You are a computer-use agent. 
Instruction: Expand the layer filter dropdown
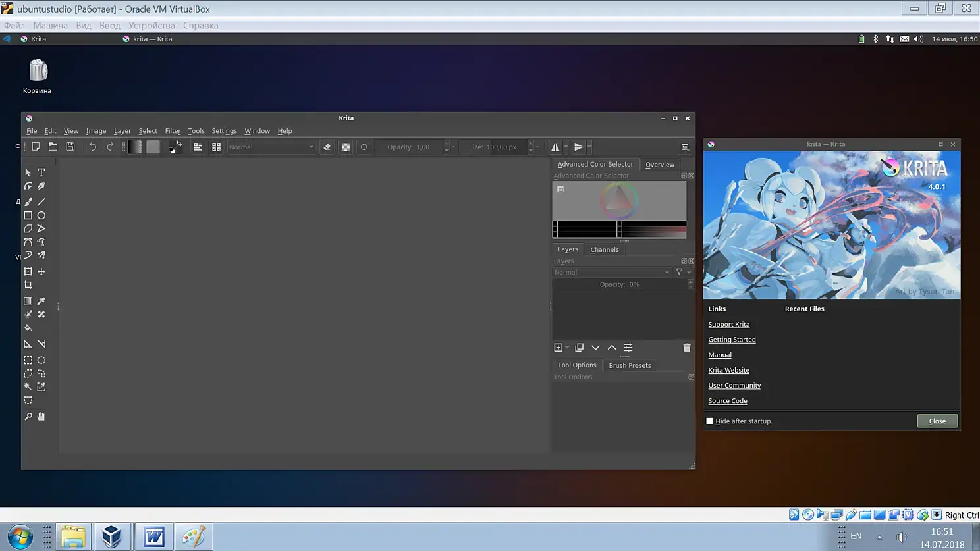(x=682, y=272)
